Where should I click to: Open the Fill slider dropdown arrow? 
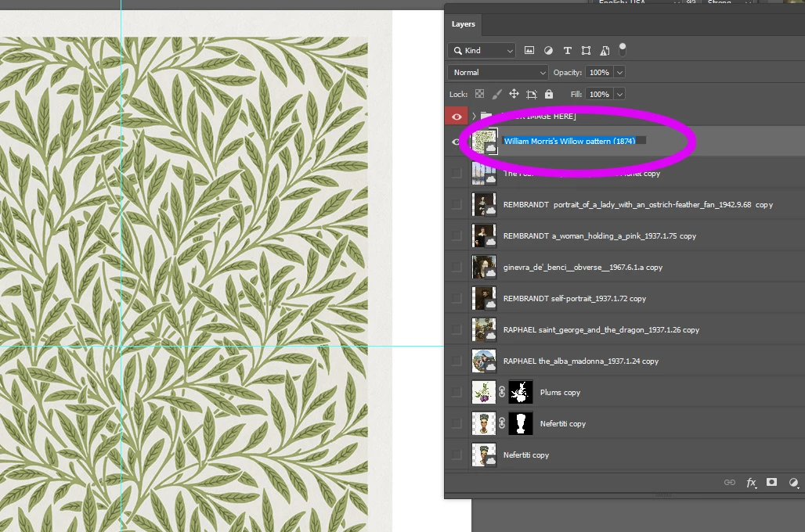[x=619, y=95]
